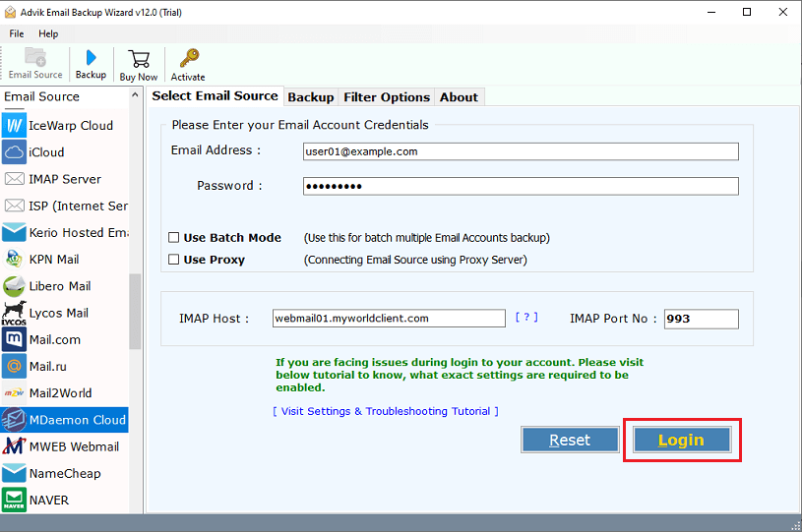The height and width of the screenshot is (532, 802).
Task: Click the Advik app icon in title bar
Action: (x=10, y=12)
